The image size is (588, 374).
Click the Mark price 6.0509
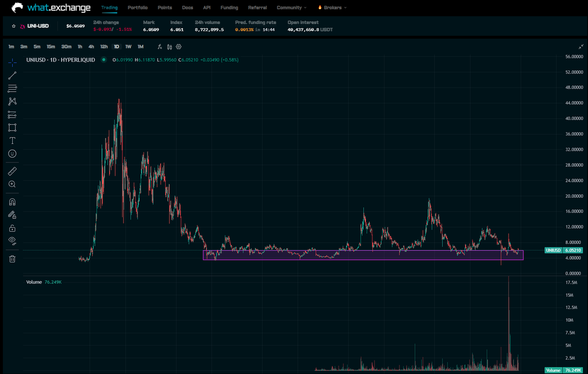pyautogui.click(x=151, y=29)
